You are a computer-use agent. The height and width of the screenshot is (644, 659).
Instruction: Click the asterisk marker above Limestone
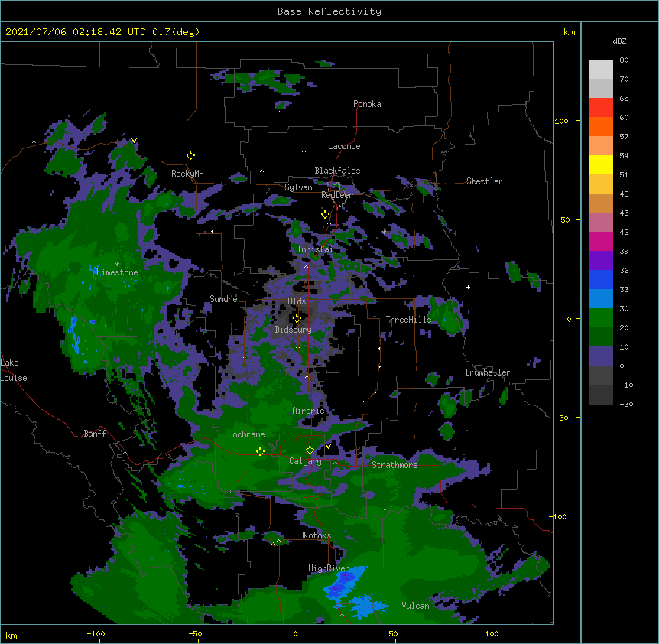click(117, 265)
